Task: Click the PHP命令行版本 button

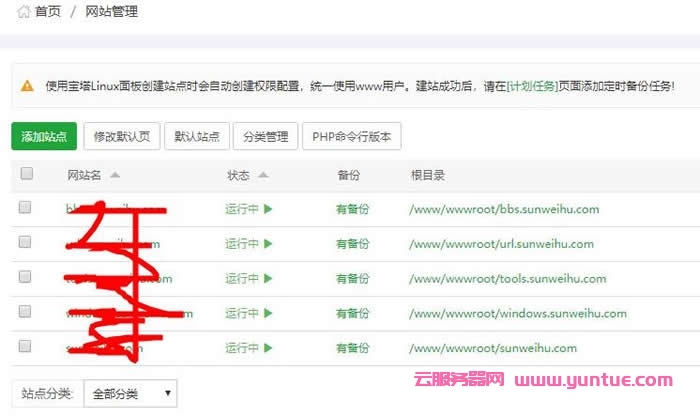Action: pyautogui.click(x=352, y=137)
